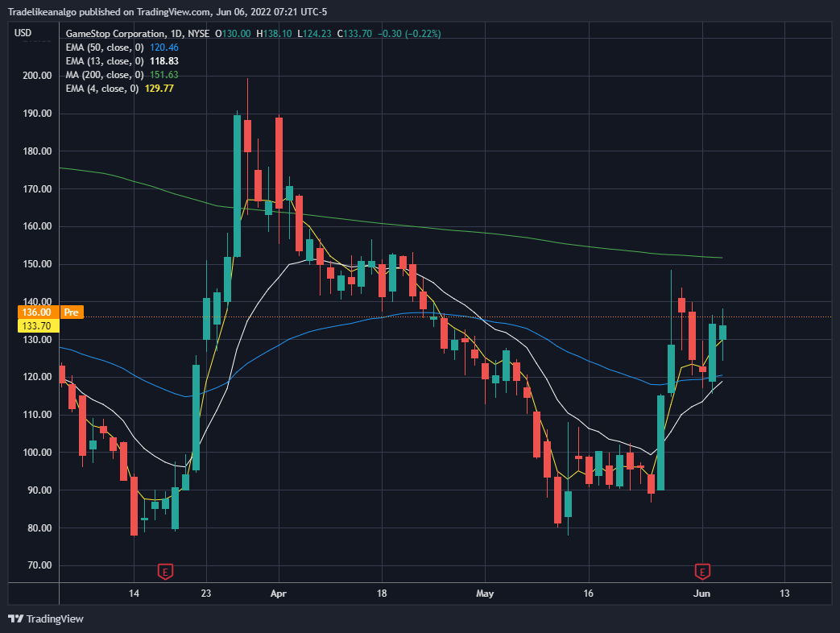Click the 180.00 price axis label

[x=37, y=151]
